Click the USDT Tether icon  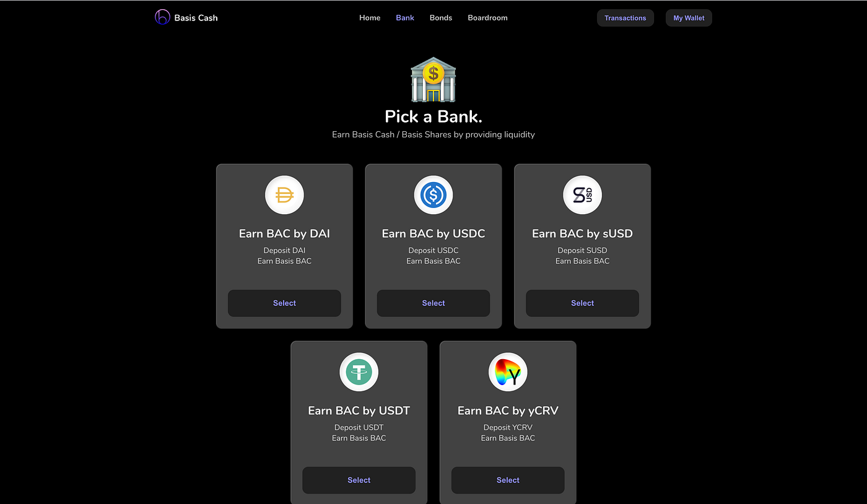tap(359, 372)
